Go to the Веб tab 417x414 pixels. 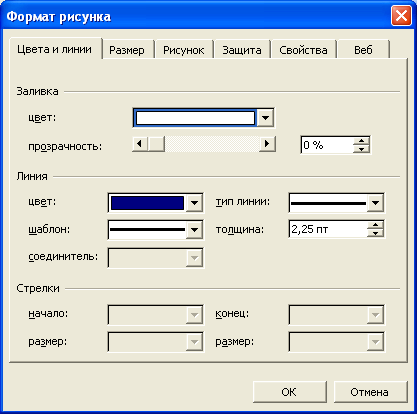tap(363, 50)
